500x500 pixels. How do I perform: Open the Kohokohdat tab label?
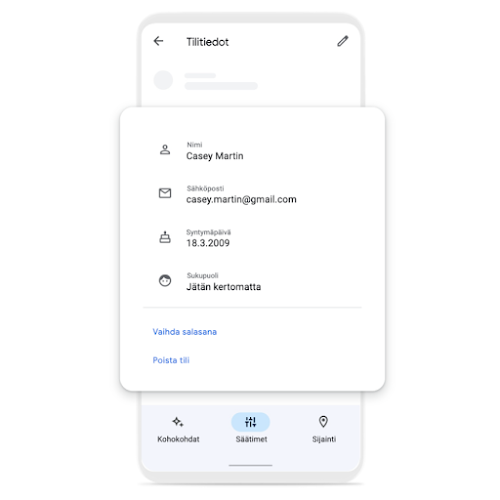click(178, 439)
